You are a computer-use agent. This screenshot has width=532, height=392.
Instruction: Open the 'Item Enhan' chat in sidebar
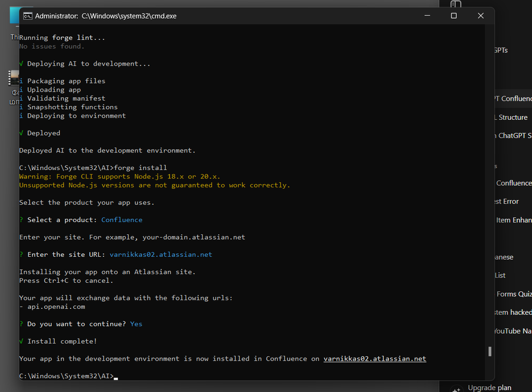coord(513,220)
